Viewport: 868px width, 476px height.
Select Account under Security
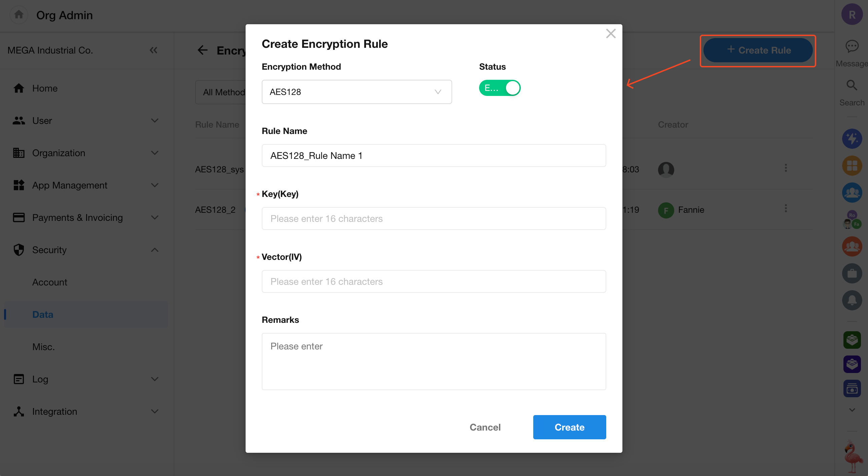(x=49, y=282)
